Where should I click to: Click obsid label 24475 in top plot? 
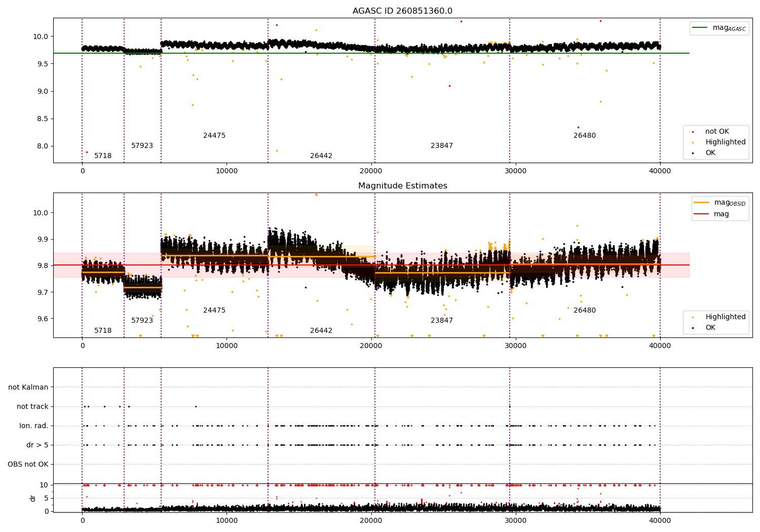[x=214, y=136]
